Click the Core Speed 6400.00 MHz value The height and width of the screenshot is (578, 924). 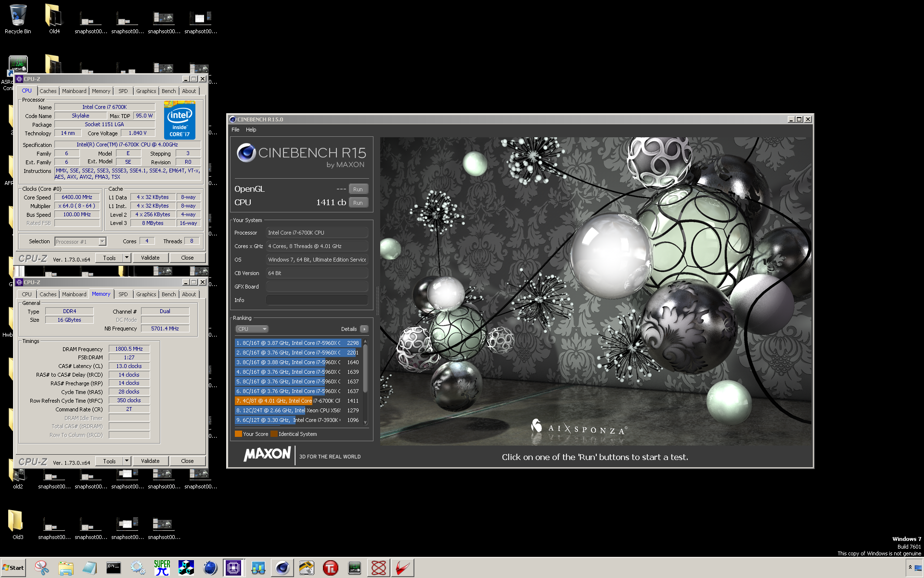77,197
